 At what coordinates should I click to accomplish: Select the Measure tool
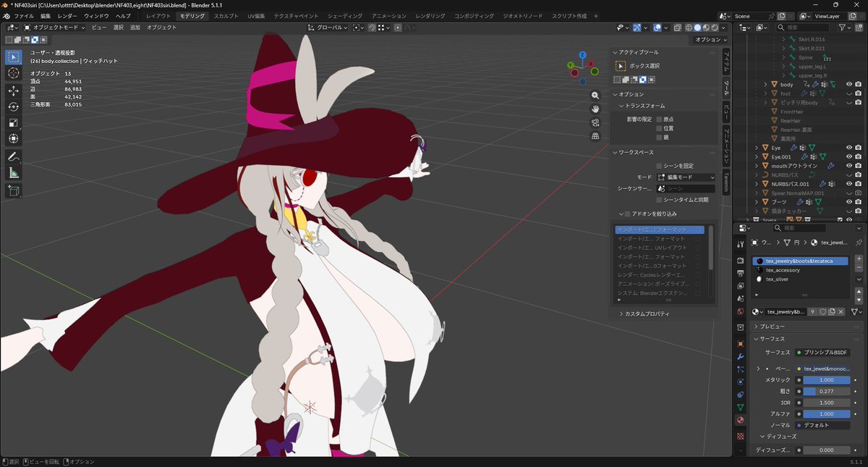coord(14,173)
